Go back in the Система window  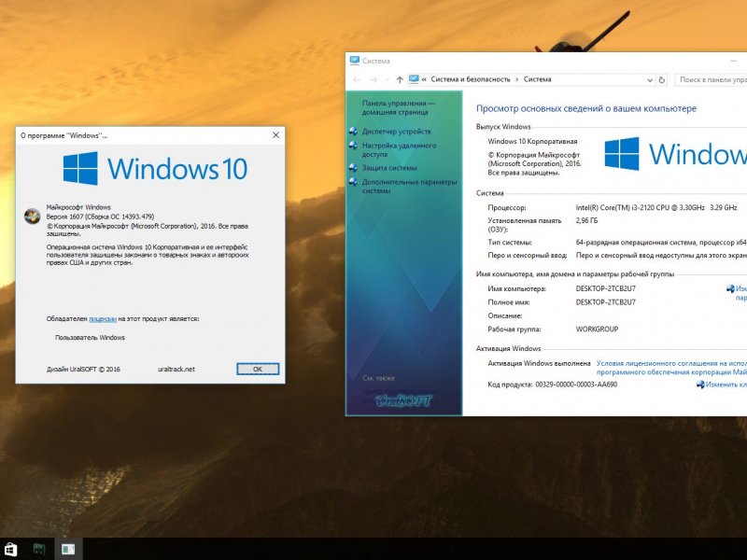pos(357,80)
